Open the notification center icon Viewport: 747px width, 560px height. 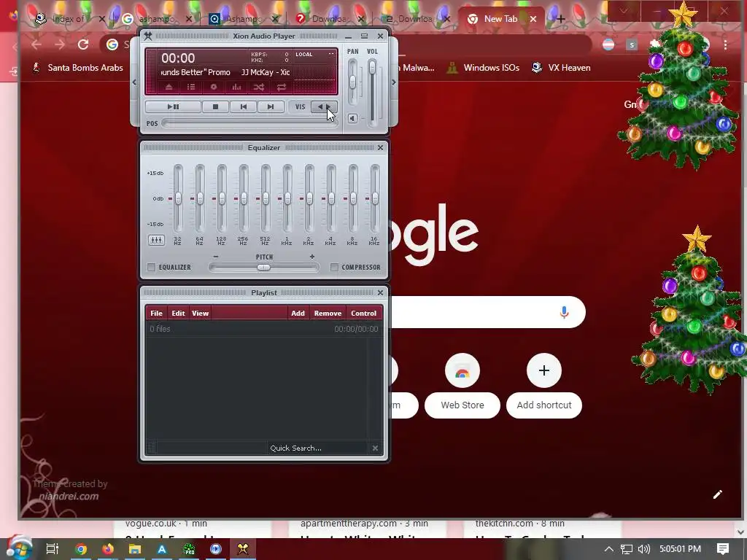[723, 549]
